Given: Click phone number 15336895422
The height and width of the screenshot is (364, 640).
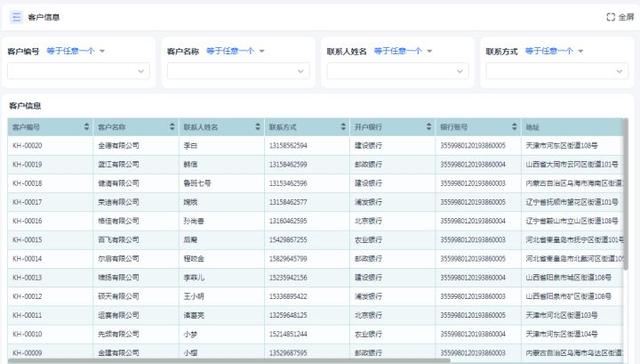Looking at the screenshot, I should click(288, 296).
